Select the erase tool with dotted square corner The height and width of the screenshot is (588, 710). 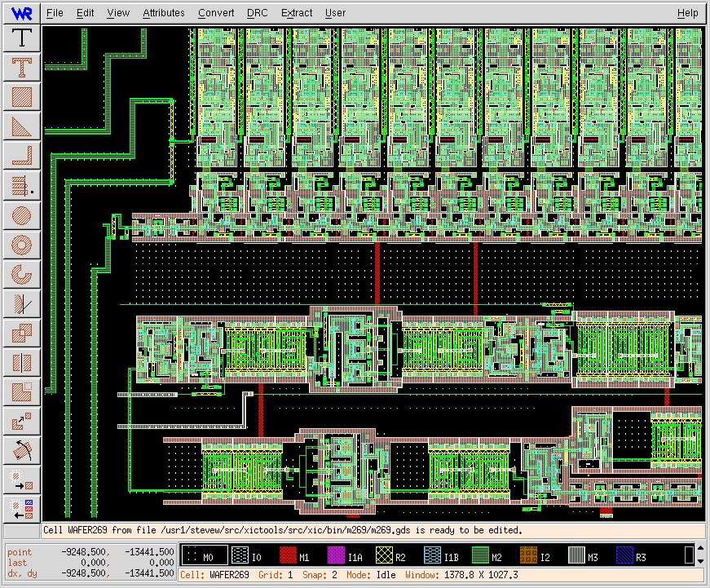tap(22, 392)
